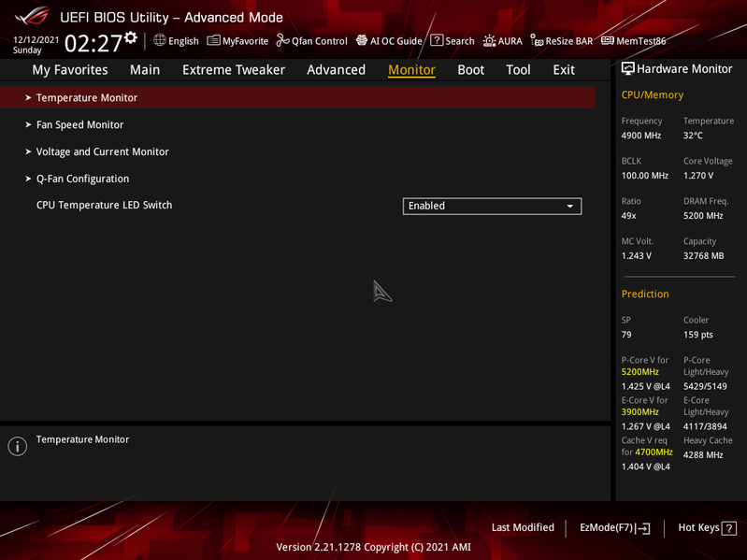Image resolution: width=747 pixels, height=560 pixels.
Task: Click the Hardware Monitor display icon
Action: (628, 68)
